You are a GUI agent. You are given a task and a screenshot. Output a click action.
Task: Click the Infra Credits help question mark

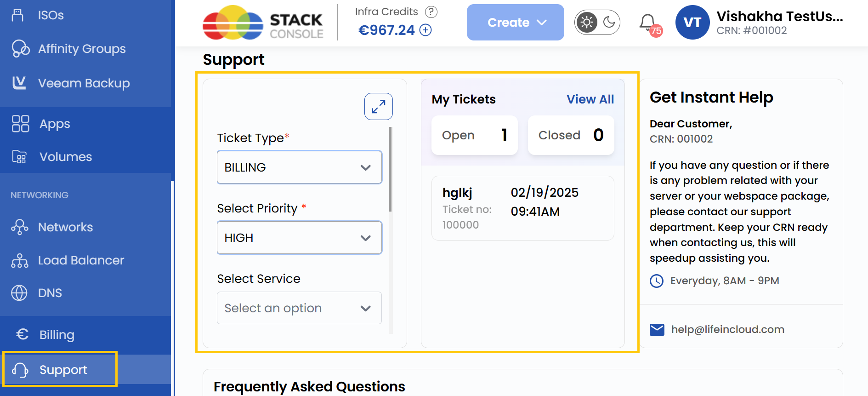(431, 12)
